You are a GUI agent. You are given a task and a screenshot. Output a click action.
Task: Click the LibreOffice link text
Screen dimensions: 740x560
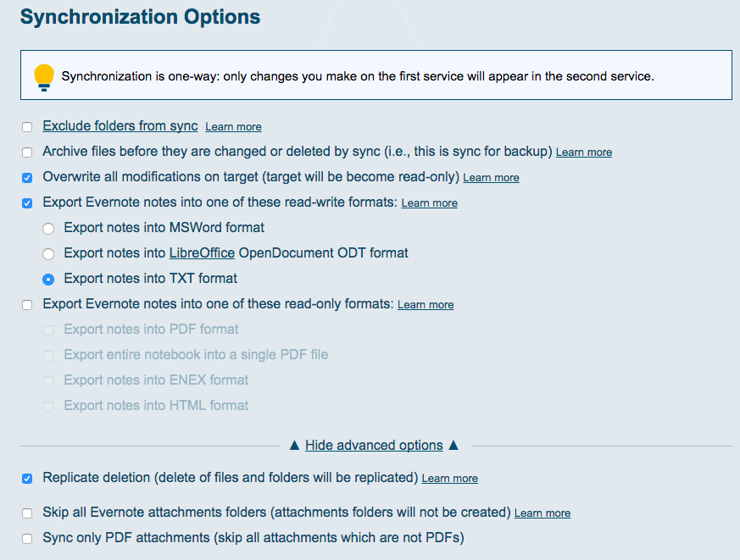202,252
